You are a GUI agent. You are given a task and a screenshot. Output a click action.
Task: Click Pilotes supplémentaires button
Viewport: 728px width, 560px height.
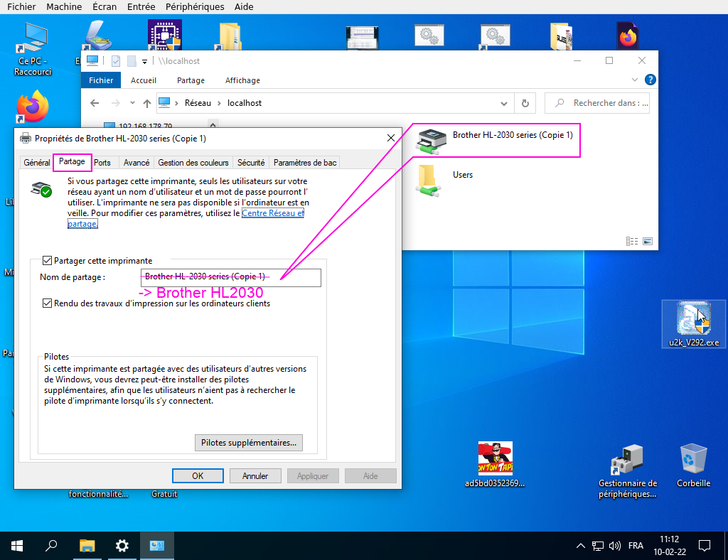(x=248, y=443)
